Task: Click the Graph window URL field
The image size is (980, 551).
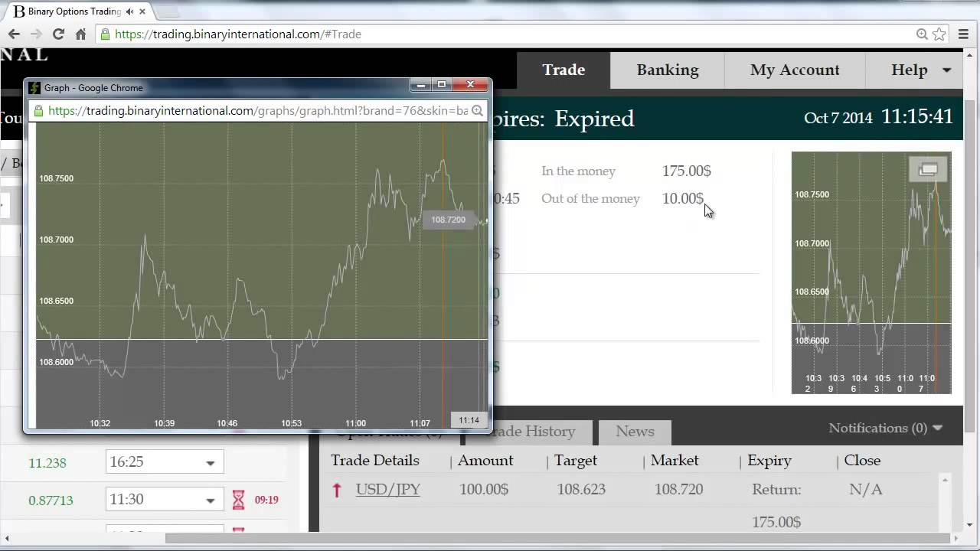Action: (x=258, y=110)
